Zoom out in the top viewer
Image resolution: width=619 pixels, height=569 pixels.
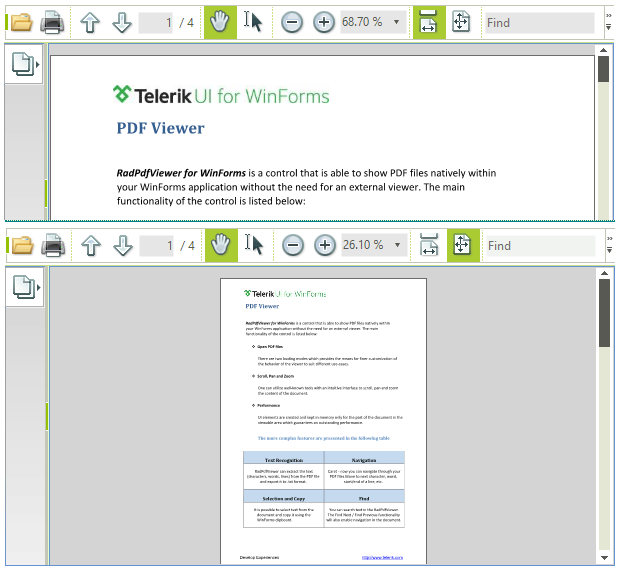(292, 23)
